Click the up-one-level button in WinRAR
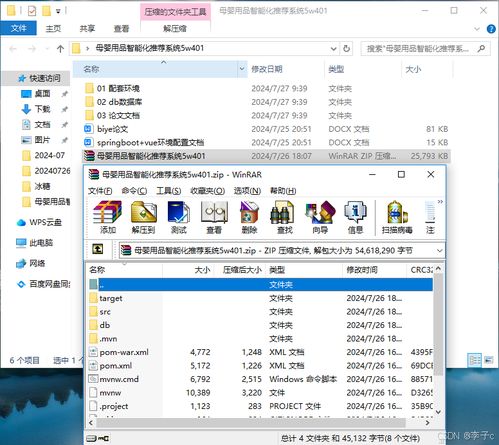The image size is (499, 445). click(x=98, y=249)
